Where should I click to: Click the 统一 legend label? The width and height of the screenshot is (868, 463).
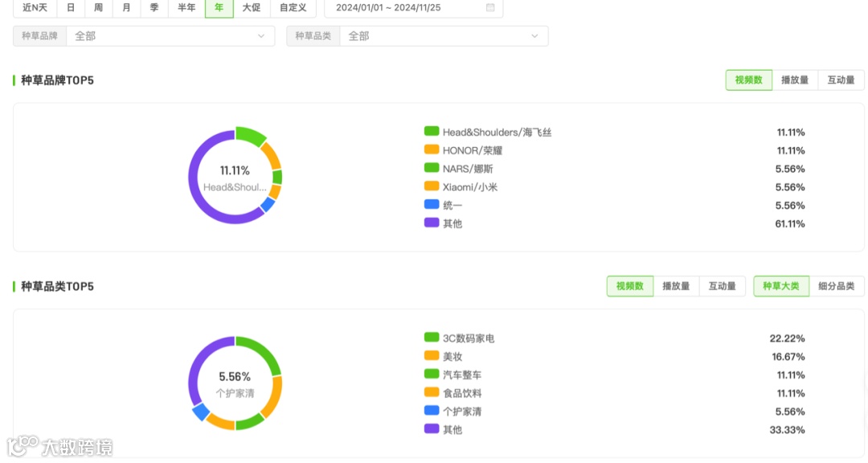click(452, 206)
